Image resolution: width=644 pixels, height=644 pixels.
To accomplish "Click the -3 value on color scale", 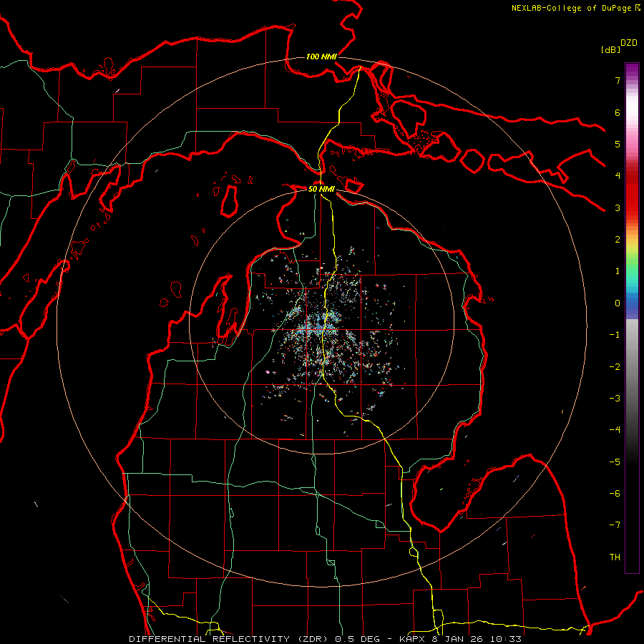I will (615, 399).
